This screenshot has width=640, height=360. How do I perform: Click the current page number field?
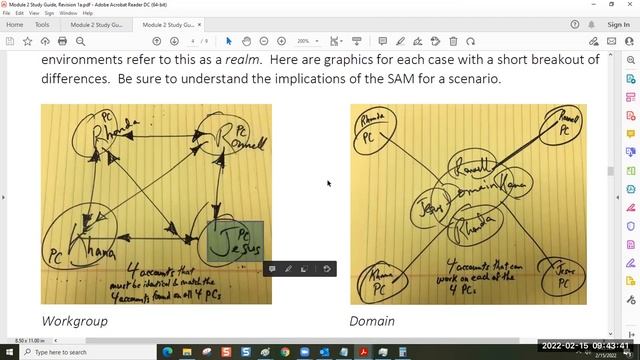tap(193, 41)
